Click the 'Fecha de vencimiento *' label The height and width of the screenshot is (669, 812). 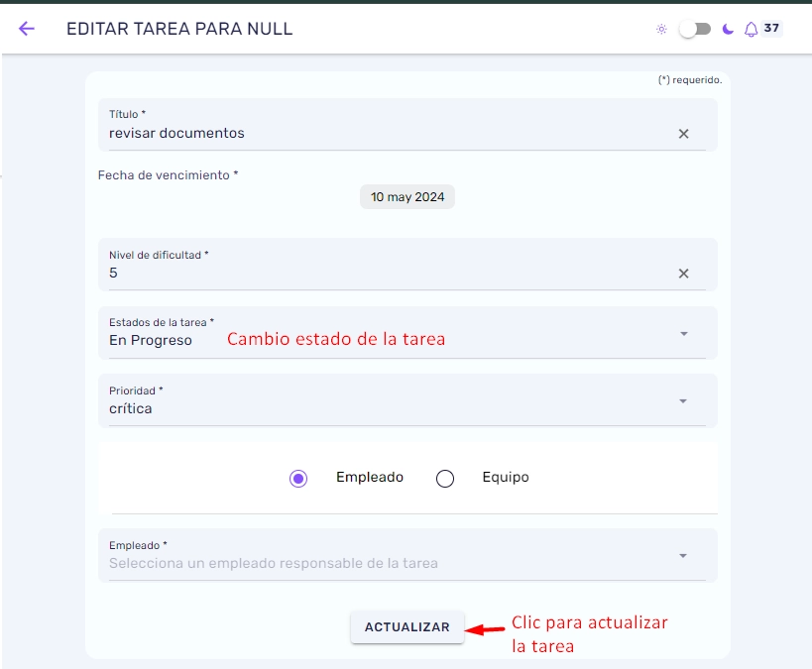coord(168,175)
